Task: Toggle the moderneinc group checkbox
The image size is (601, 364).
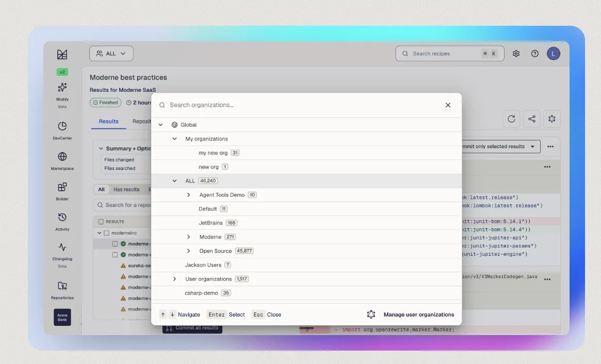Action: coord(107,233)
